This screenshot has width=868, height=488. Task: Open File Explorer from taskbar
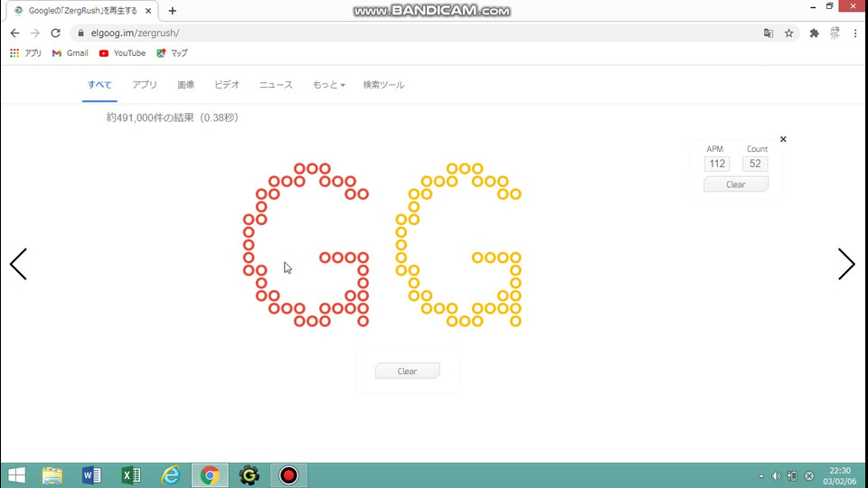(x=52, y=475)
